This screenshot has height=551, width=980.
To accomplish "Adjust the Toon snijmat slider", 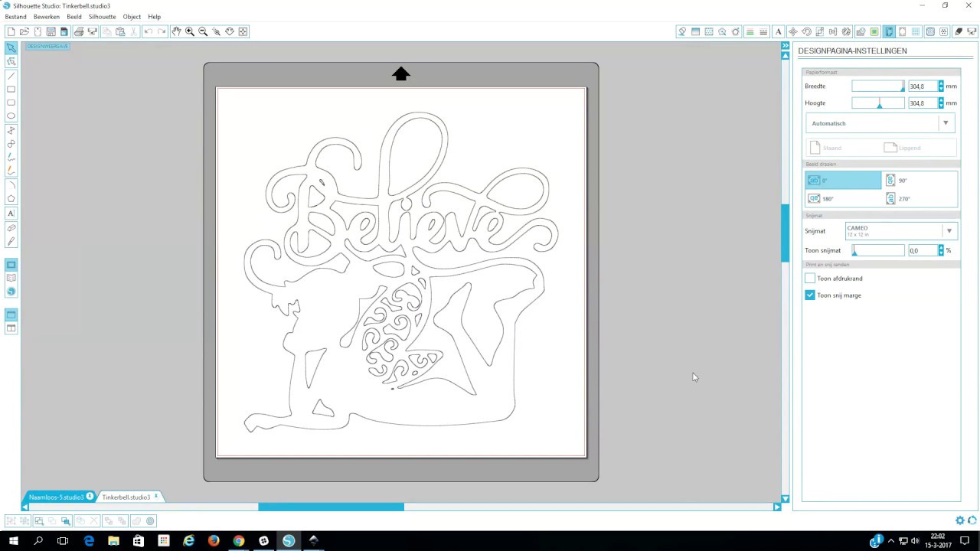I will click(878, 250).
